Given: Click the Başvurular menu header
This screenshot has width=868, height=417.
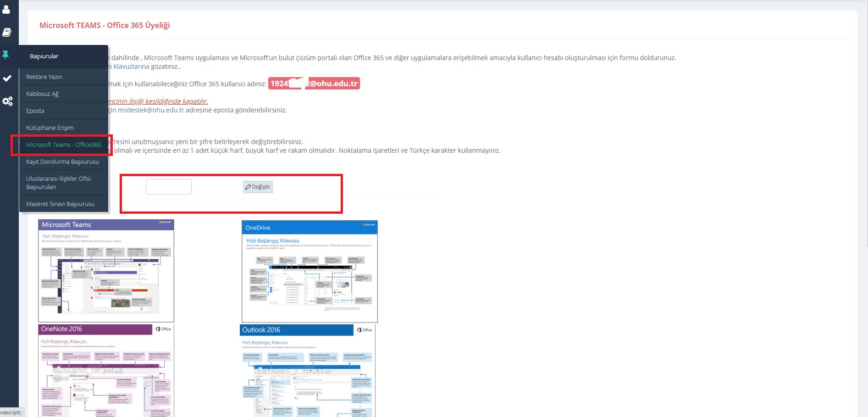Looking at the screenshot, I should tap(64, 56).
